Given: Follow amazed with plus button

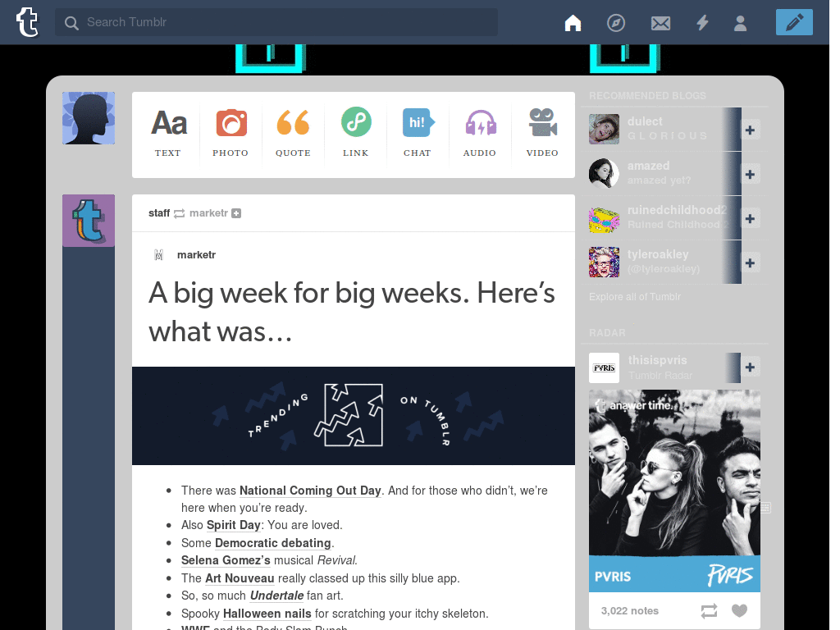Looking at the screenshot, I should pos(750,174).
